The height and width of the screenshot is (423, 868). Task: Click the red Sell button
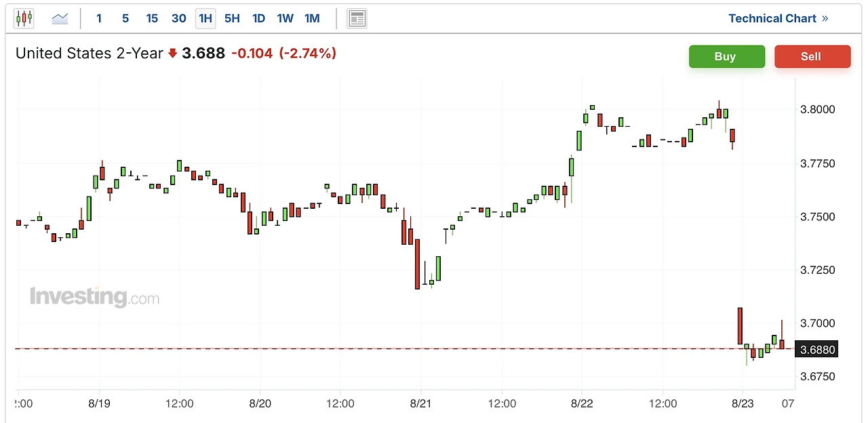(x=812, y=56)
